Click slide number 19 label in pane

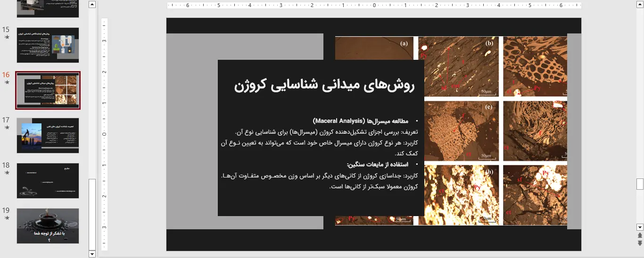(6, 210)
